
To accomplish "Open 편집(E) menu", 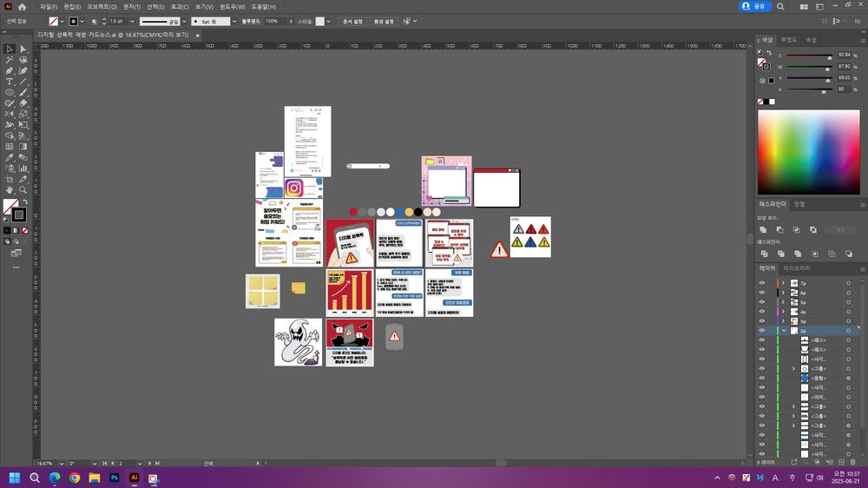I will point(72,7).
